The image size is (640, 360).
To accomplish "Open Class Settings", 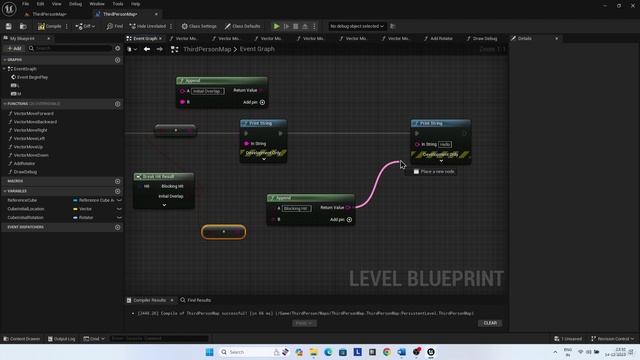I will [x=199, y=26].
